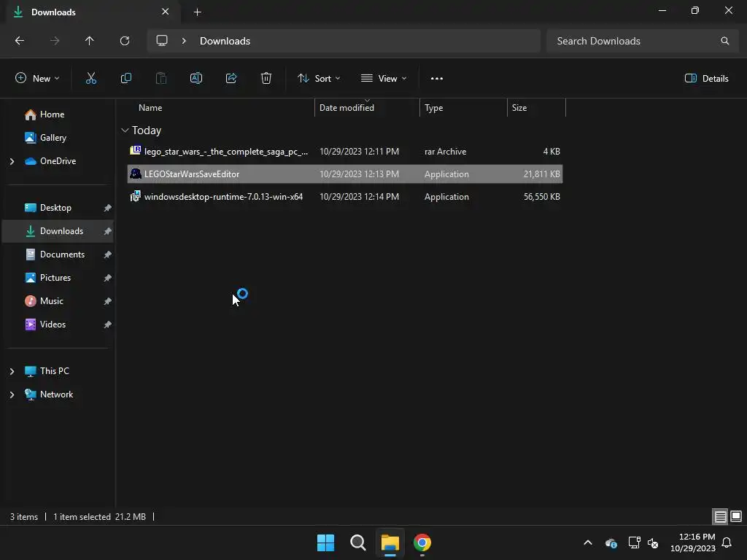Screen dimensions: 747x560
Task: Go forward with the right arrow
Action: pos(55,41)
